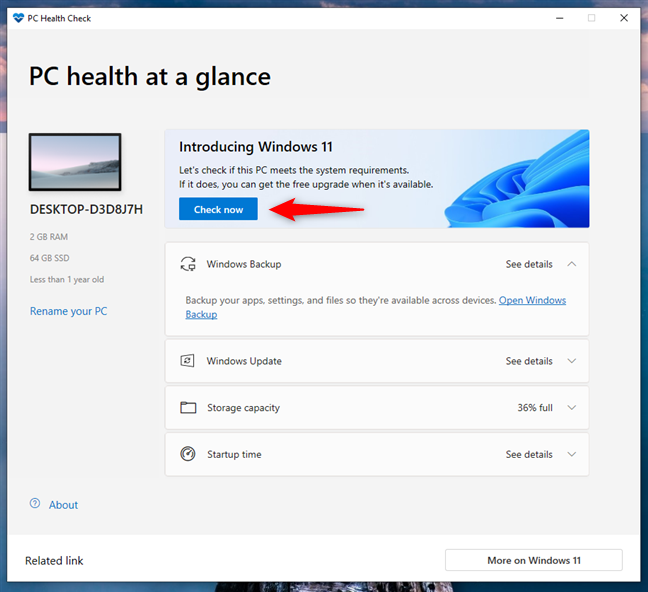
Task: Click the Windows Backup row title
Action: coord(244,264)
